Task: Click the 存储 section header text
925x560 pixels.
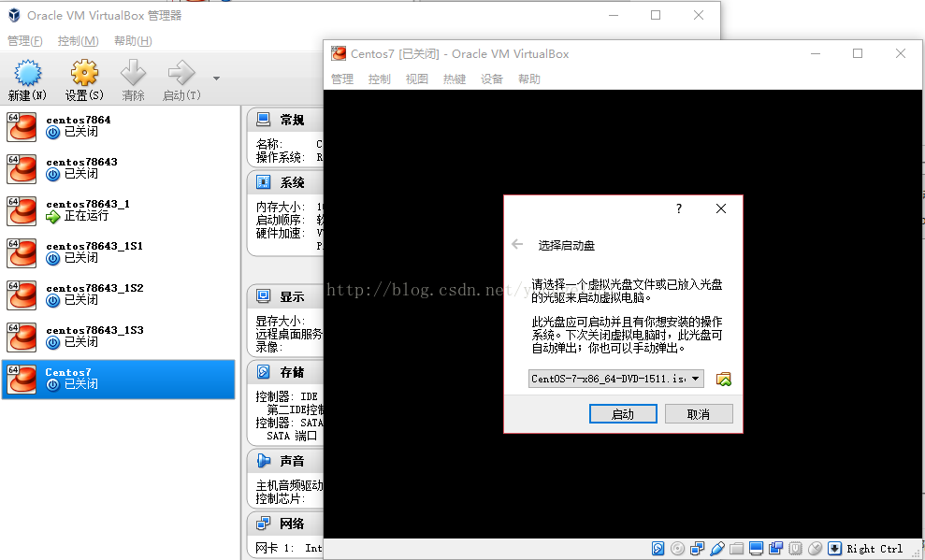Action: coord(292,372)
